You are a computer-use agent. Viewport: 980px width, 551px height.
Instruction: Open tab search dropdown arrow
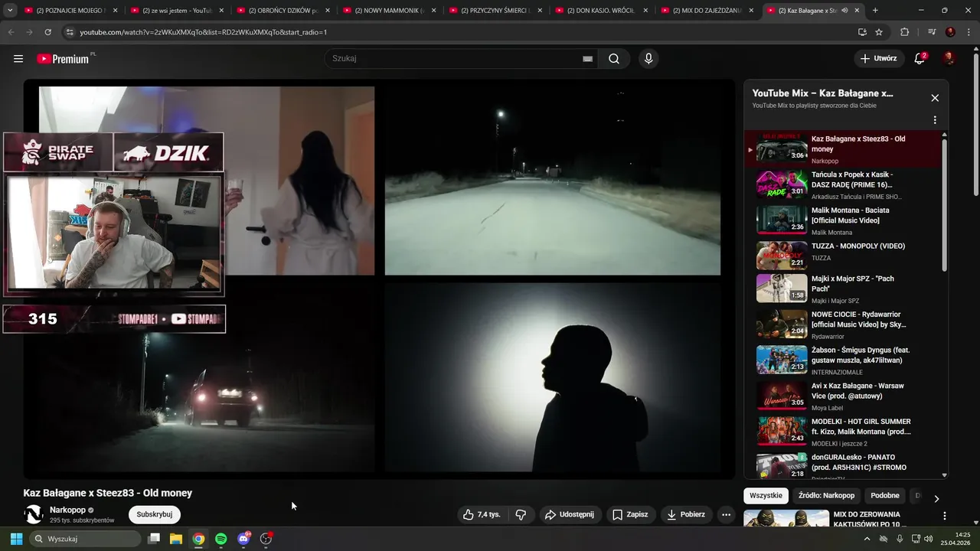coord(9,11)
